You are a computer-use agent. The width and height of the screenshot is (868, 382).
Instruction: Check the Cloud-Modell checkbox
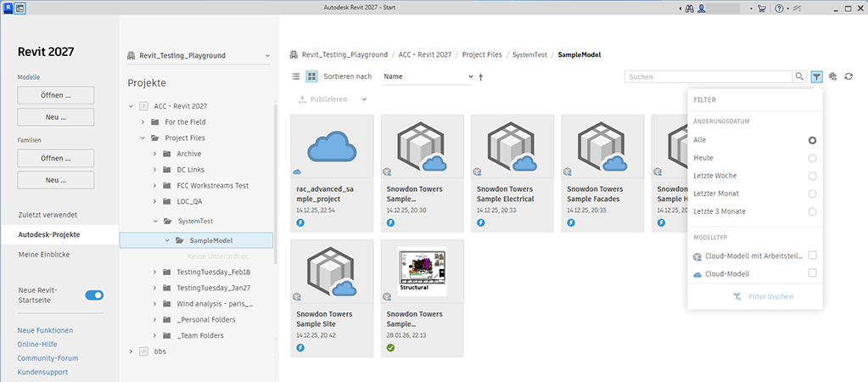click(x=812, y=273)
